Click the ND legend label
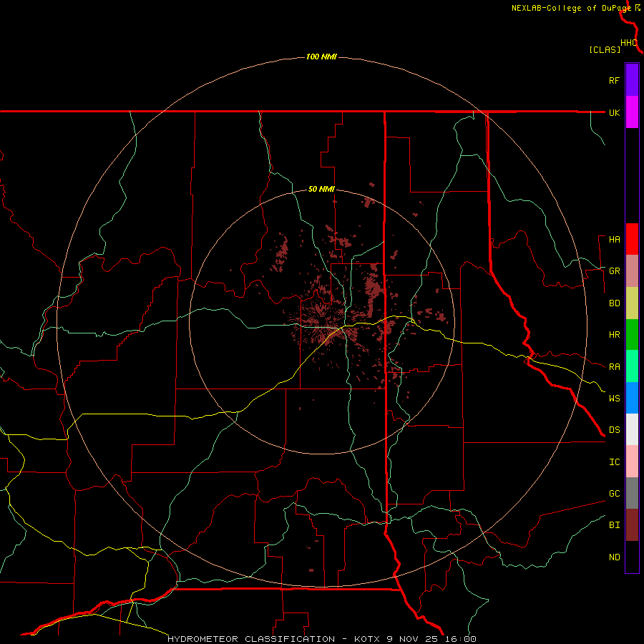This screenshot has width=644, height=644. [x=614, y=557]
